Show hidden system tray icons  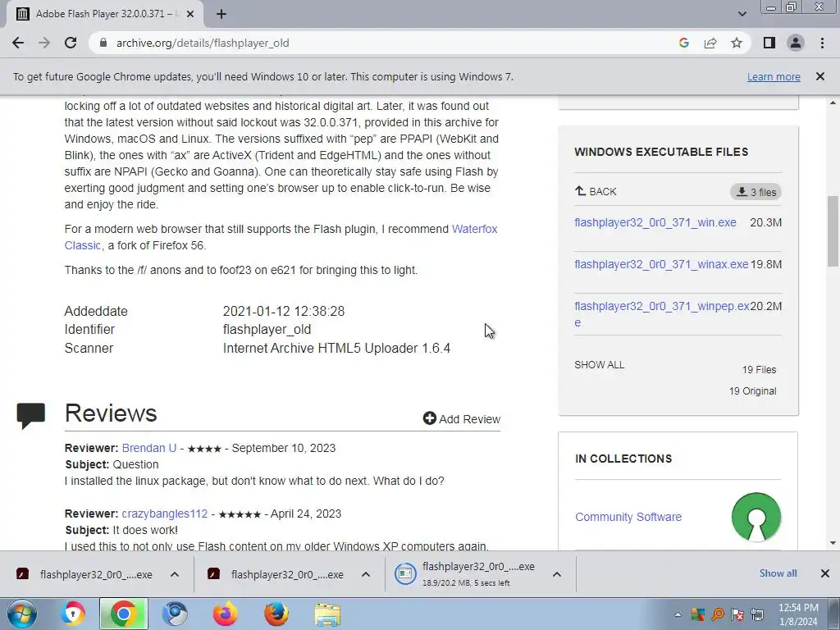tap(678, 614)
